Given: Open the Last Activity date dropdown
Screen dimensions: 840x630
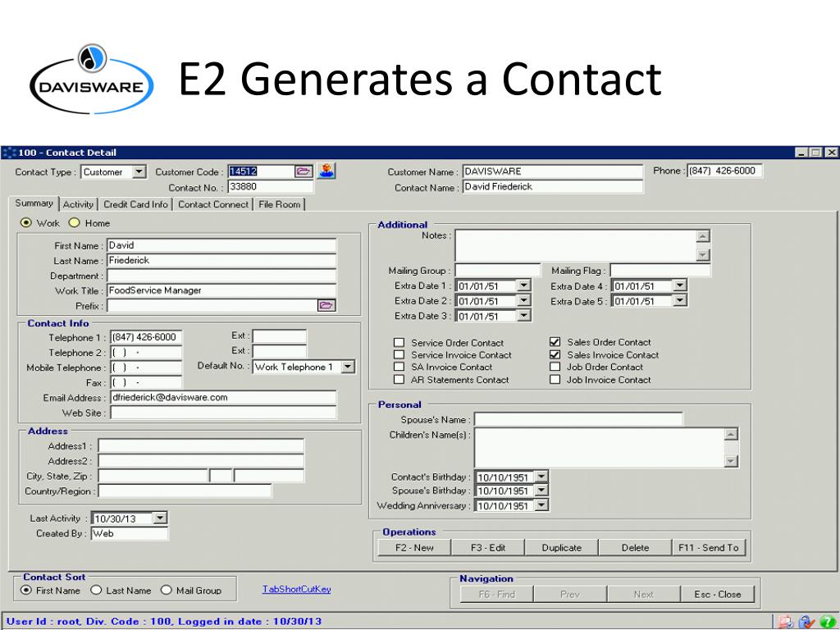Looking at the screenshot, I should [160, 518].
